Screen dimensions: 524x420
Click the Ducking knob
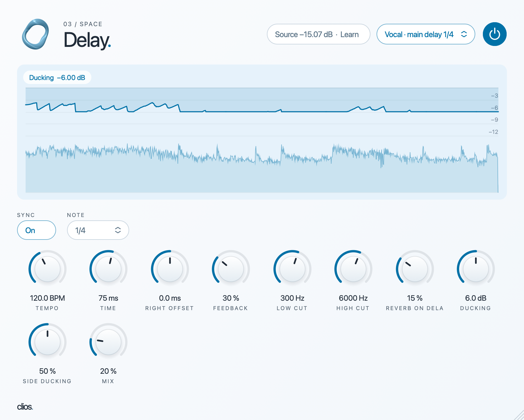click(x=476, y=269)
